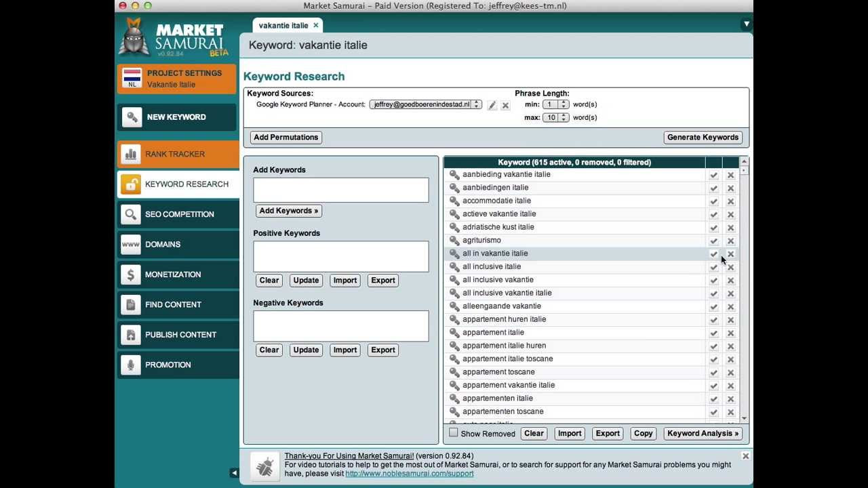This screenshot has height=488, width=868.
Task: Open the noblesamurai.com/support link
Action: tap(410, 474)
